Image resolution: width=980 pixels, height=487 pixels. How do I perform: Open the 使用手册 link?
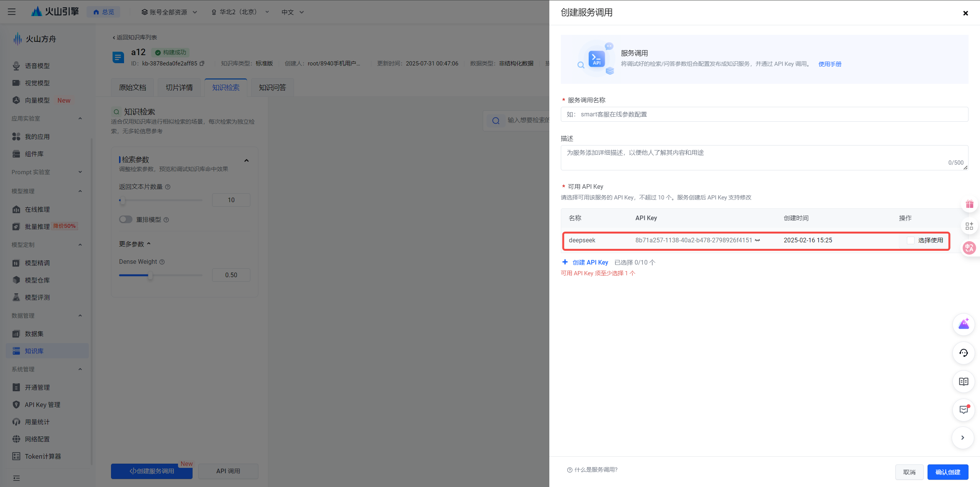[x=830, y=64]
